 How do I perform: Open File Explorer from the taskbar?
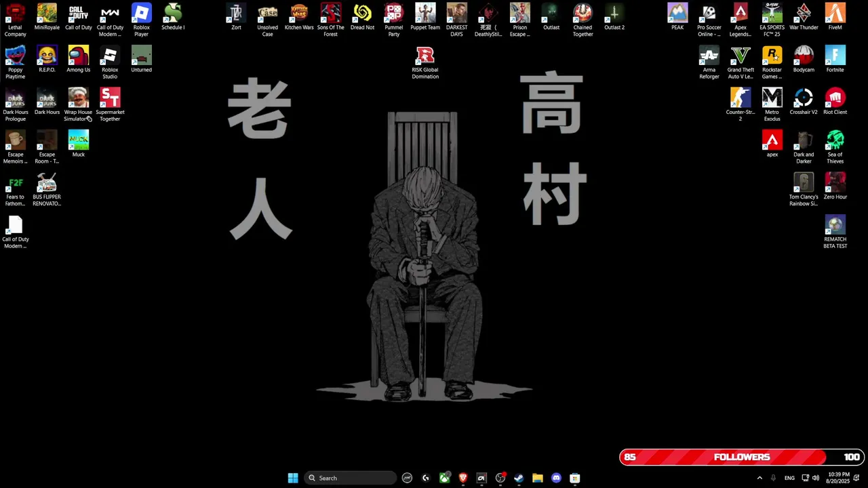[x=538, y=478]
